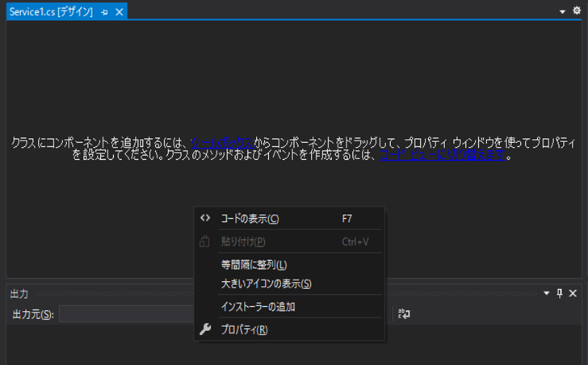
Task: Click the F7 shortcut text in menu
Action: click(346, 219)
